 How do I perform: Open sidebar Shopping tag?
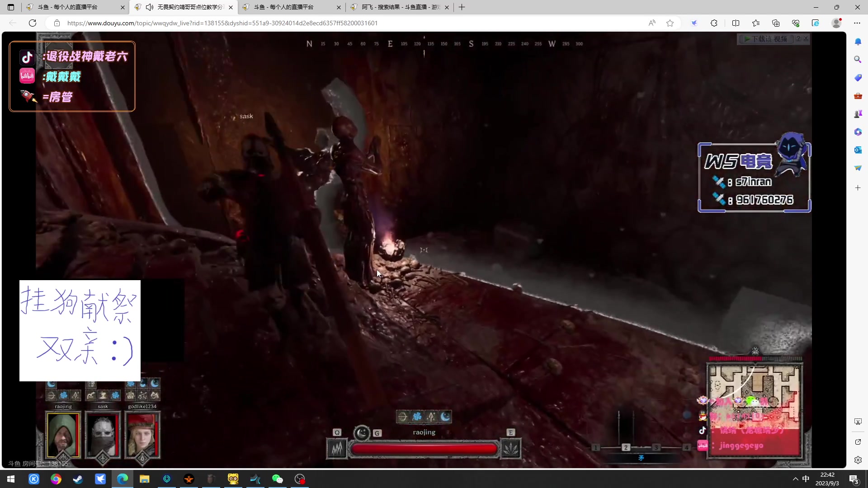tap(858, 78)
